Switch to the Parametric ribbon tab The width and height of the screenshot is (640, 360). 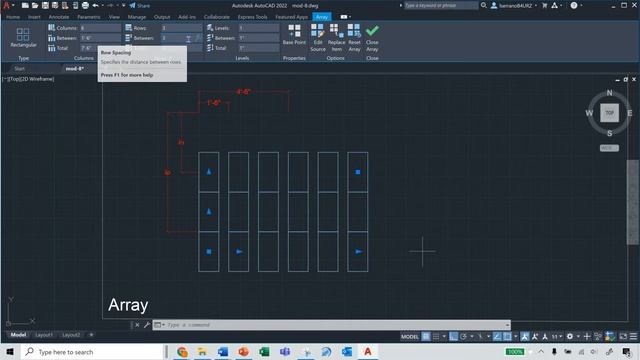[89, 17]
